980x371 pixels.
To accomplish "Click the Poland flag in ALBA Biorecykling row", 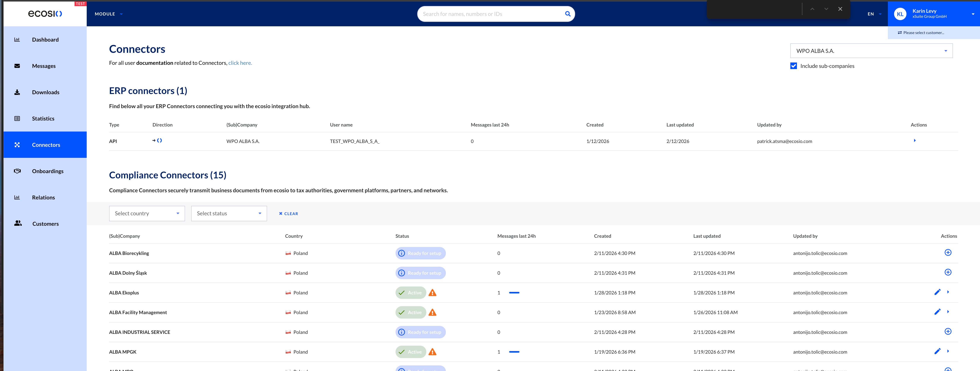I will coord(288,254).
